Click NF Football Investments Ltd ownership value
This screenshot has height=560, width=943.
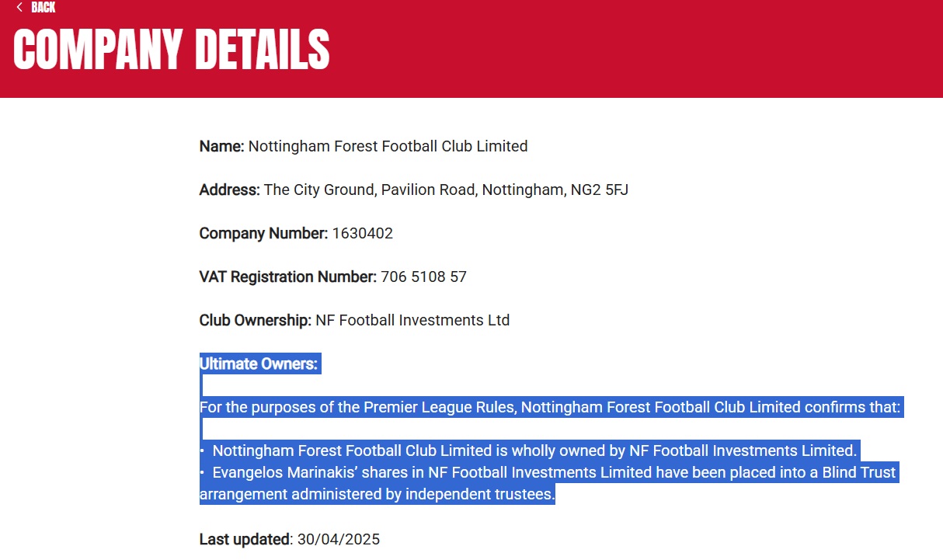pyautogui.click(x=412, y=320)
